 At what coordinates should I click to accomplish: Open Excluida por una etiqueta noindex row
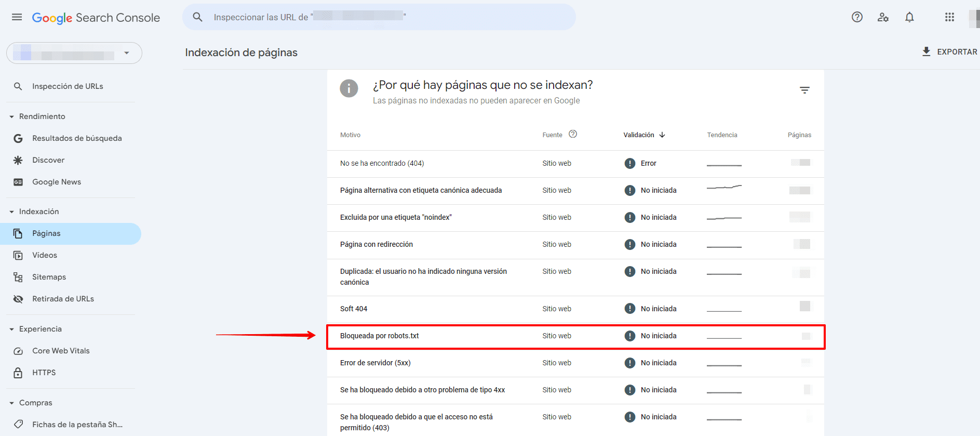coord(575,218)
